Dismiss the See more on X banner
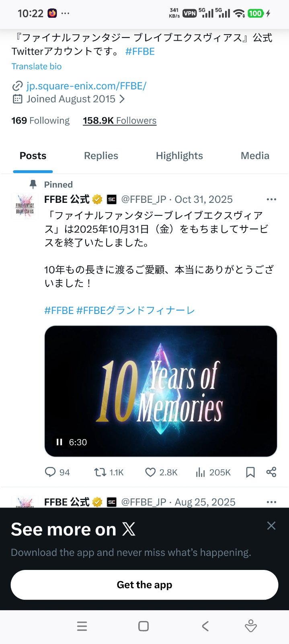The width and height of the screenshot is (289, 644). pos(271,526)
